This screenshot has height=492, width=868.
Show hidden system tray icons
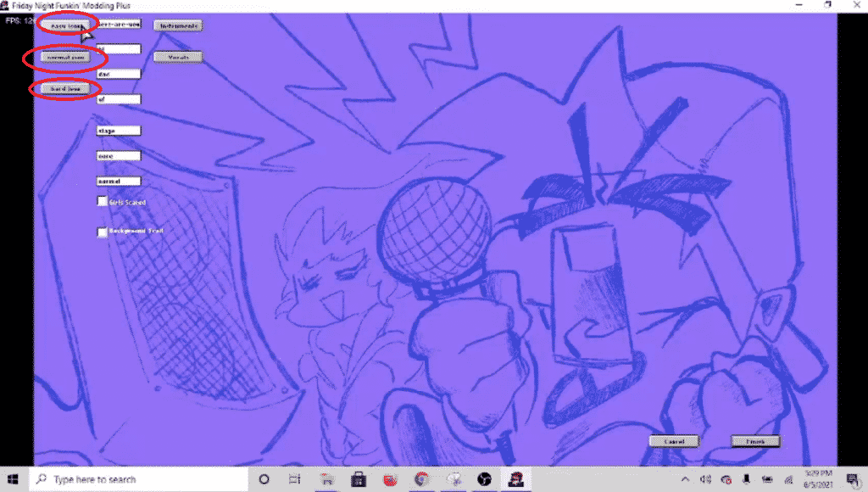[687, 478]
